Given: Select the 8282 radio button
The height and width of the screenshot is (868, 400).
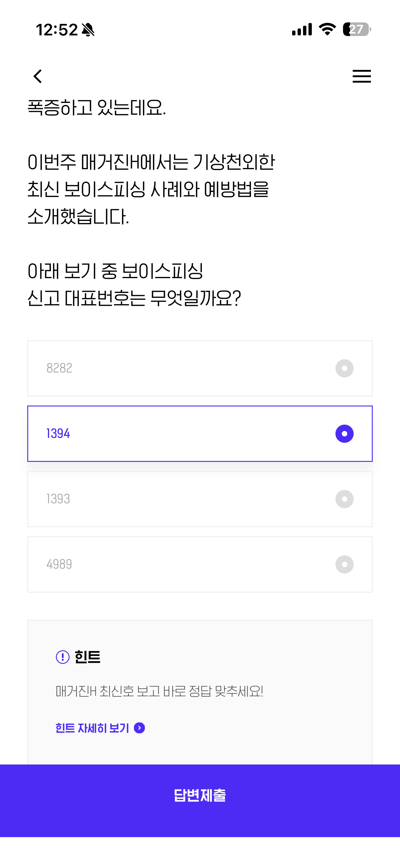Looking at the screenshot, I should (x=344, y=368).
